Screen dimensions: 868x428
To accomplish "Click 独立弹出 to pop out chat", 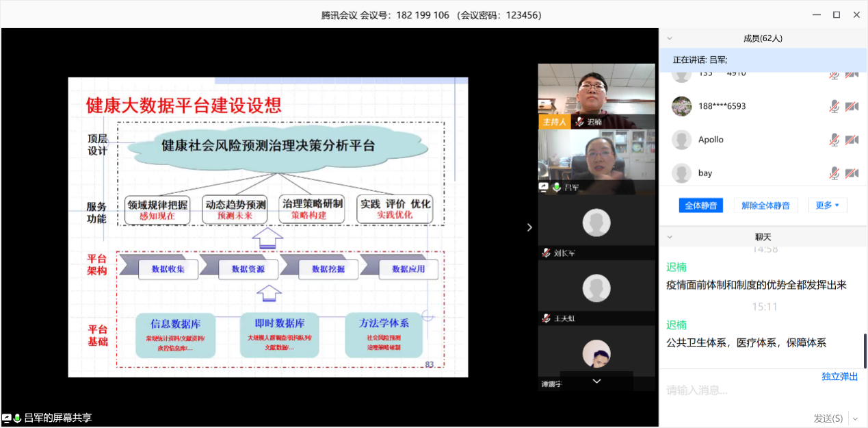I will click(x=839, y=377).
